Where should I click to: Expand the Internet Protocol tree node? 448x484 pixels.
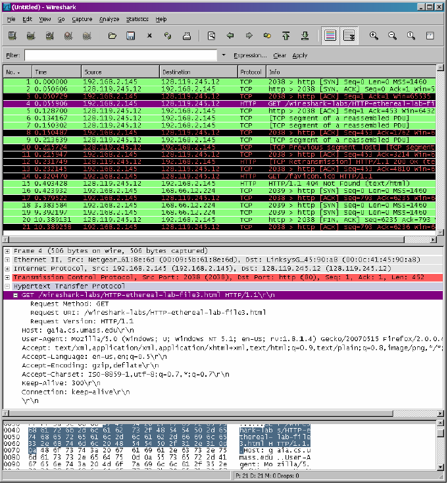click(x=7, y=269)
